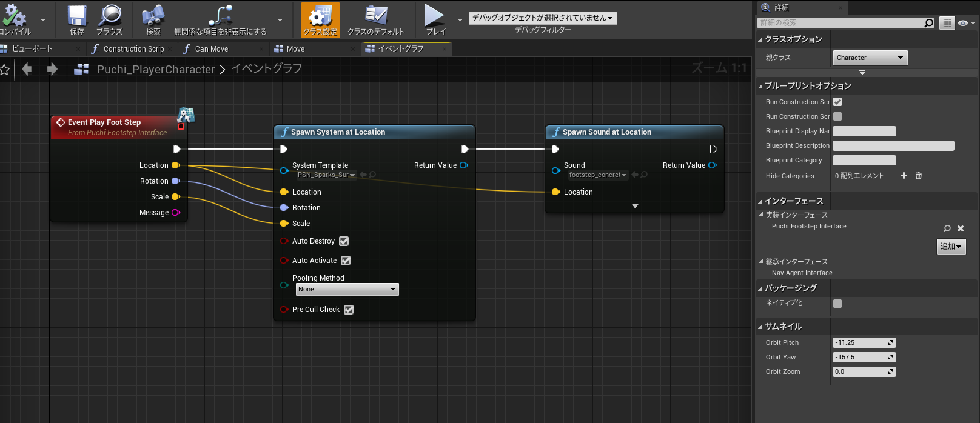980x423 pixels.
Task: Click the Browse (ブラウズ) magnifier icon
Action: click(x=110, y=16)
